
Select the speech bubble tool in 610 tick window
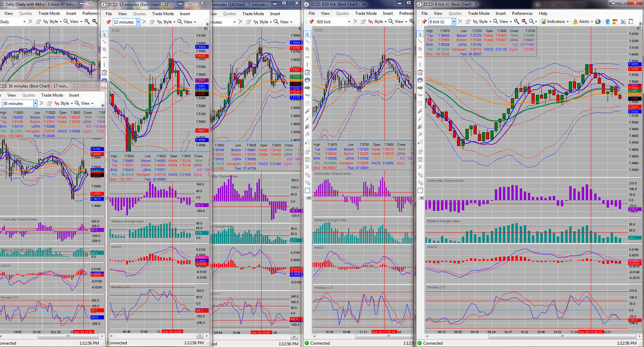307,80
